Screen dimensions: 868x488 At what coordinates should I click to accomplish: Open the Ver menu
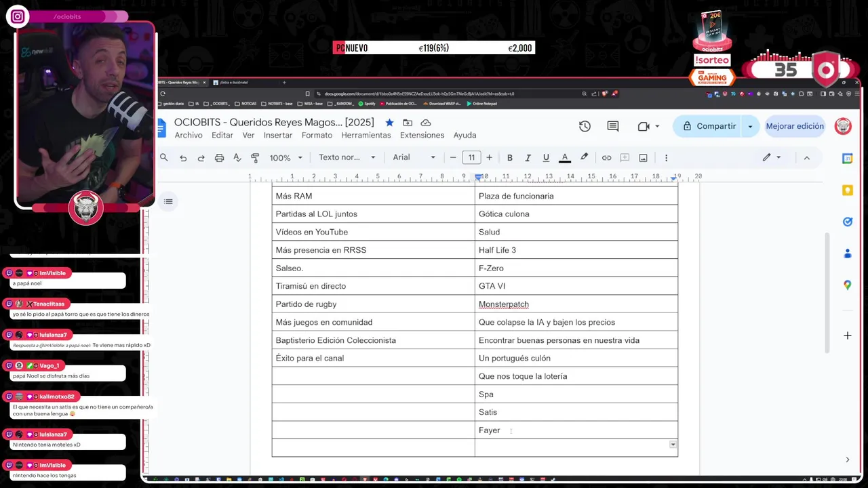click(x=248, y=136)
